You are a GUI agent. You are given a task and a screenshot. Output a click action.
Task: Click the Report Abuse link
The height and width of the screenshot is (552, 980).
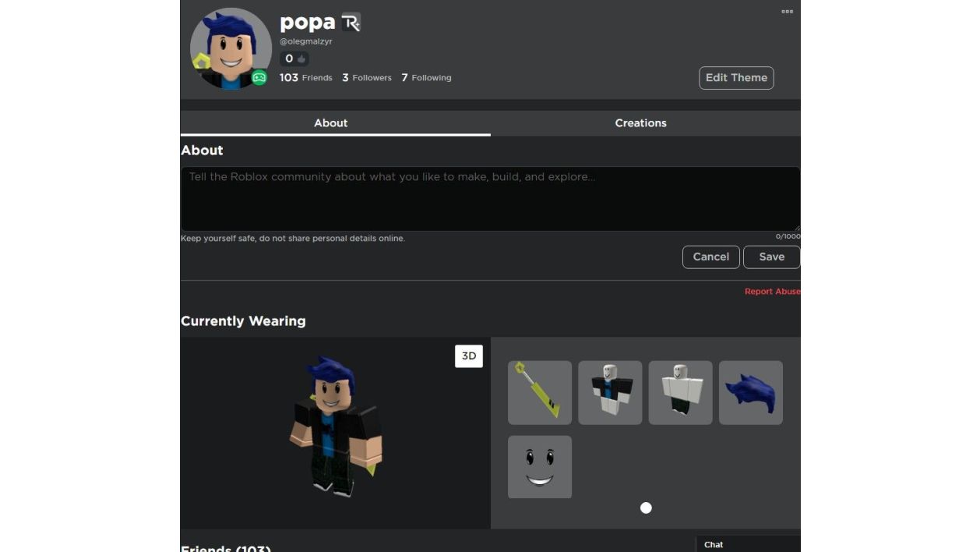coord(772,292)
